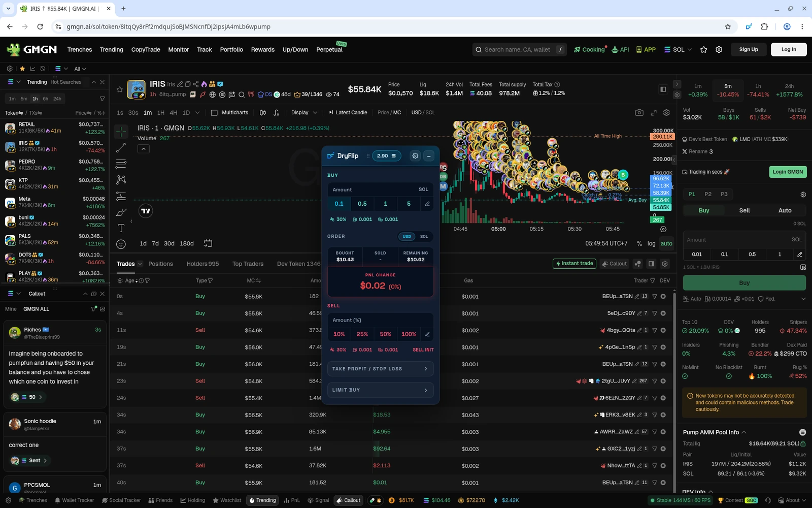Expand Take Profit / Stop Loss section

pyautogui.click(x=380, y=369)
